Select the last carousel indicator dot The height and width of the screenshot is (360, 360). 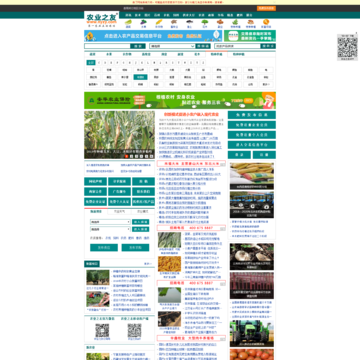[151, 156]
